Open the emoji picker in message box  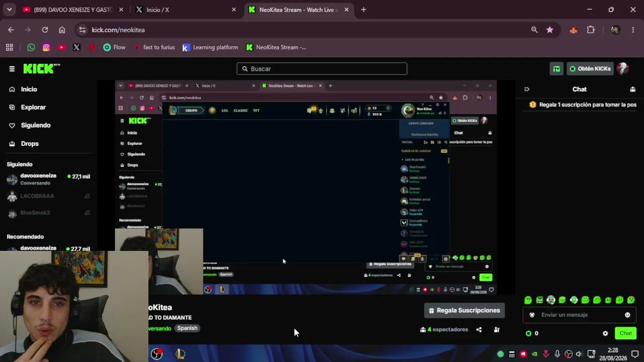[627, 315]
